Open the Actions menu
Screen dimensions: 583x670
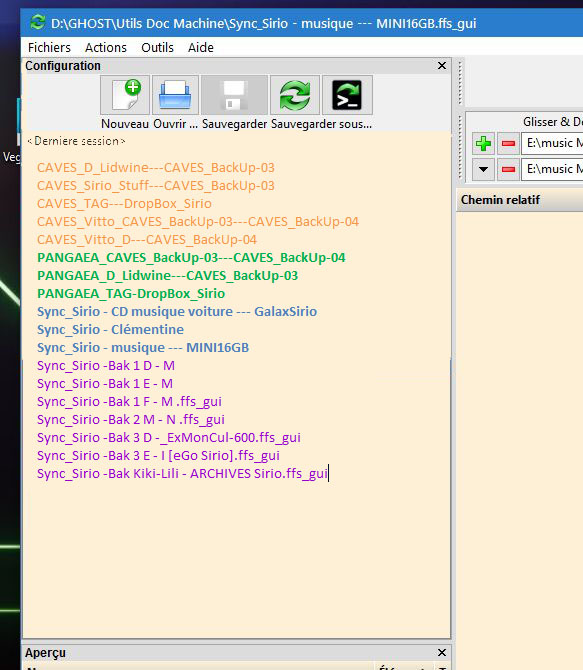106,47
